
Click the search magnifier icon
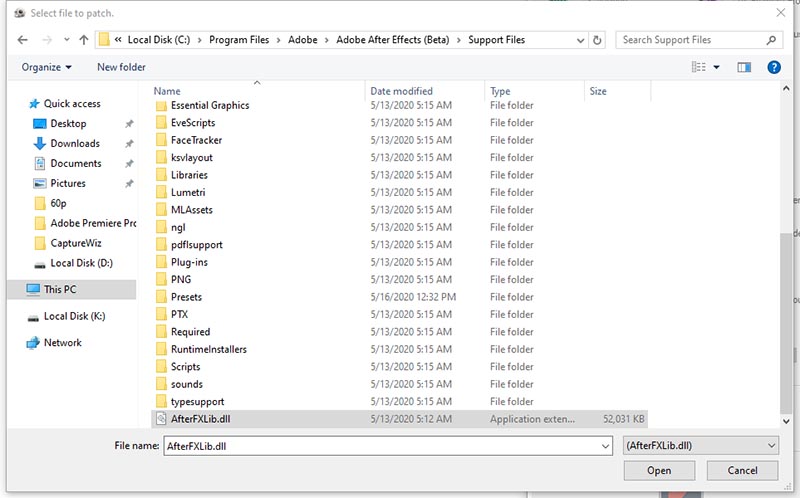(x=771, y=40)
